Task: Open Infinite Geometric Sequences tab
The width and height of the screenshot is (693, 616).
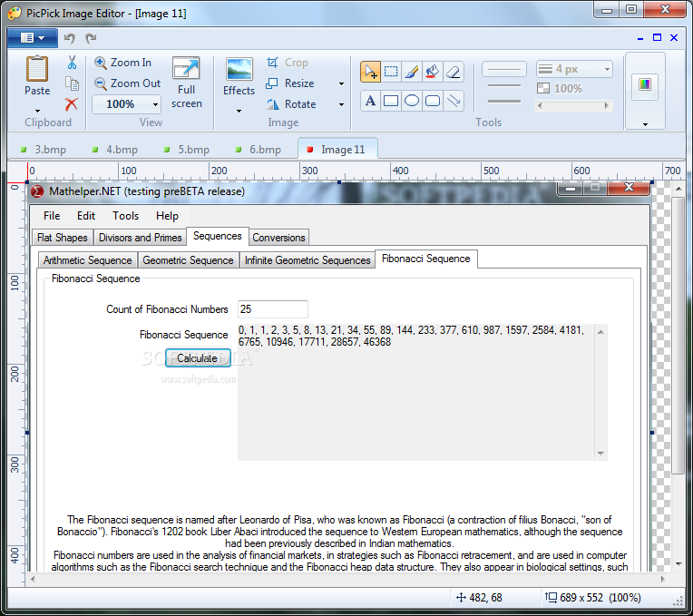Action: (307, 260)
